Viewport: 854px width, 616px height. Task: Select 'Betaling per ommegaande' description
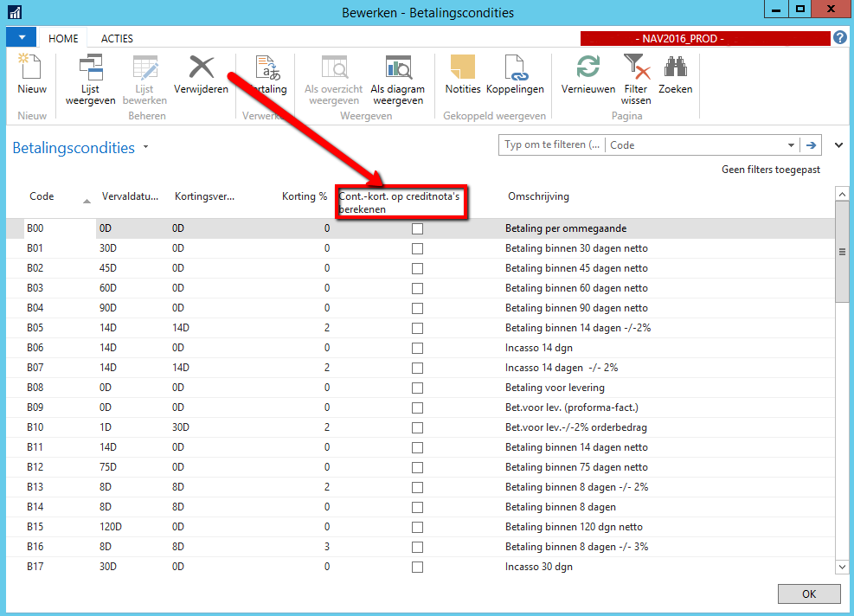coord(566,228)
